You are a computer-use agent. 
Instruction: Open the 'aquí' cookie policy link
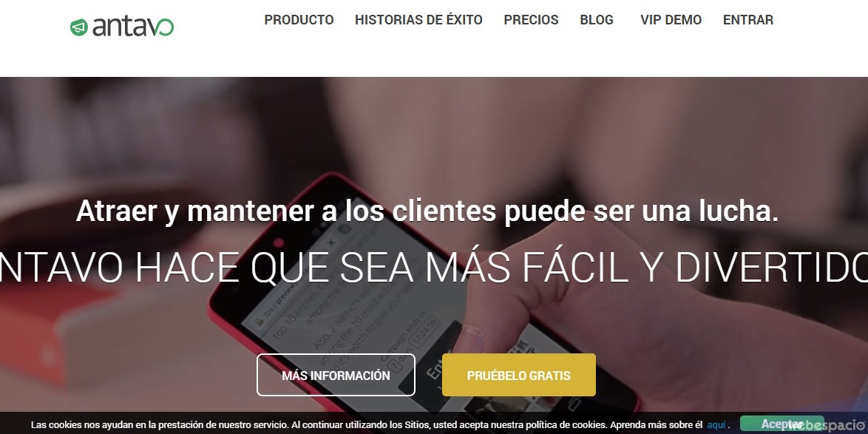716,425
